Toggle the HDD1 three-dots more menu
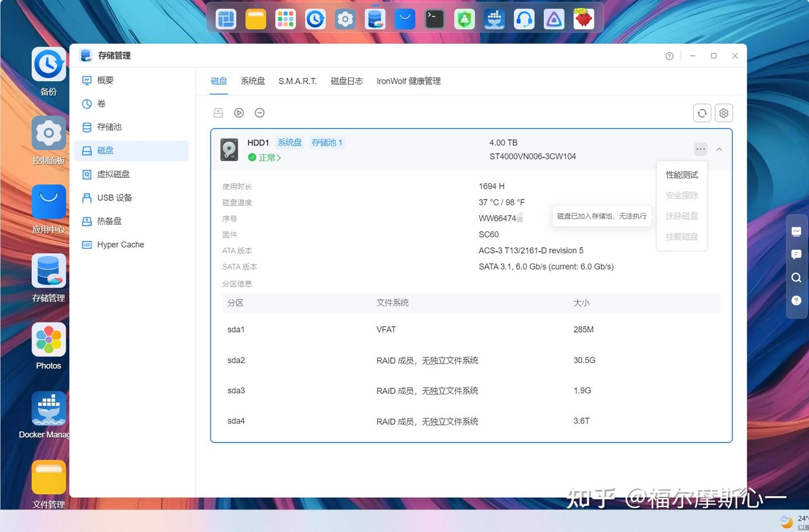Image resolution: width=809 pixels, height=532 pixels. point(700,149)
